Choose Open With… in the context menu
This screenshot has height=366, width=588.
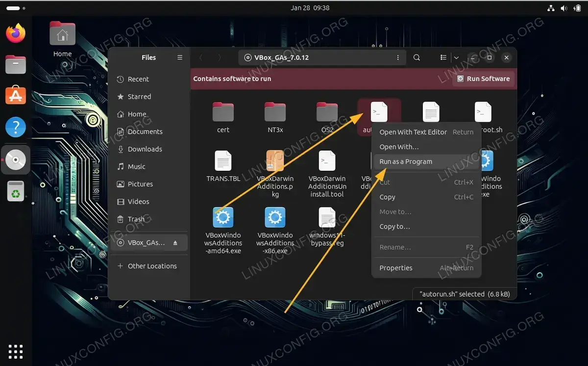coord(426,147)
